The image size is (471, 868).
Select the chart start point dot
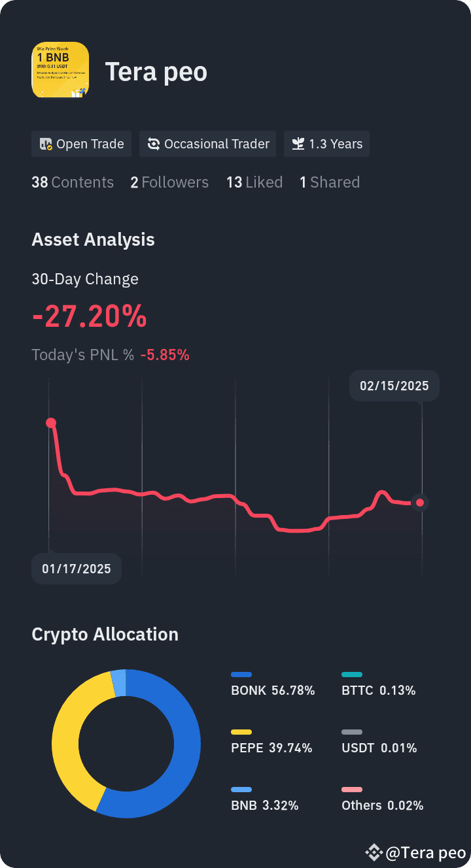pos(50,423)
